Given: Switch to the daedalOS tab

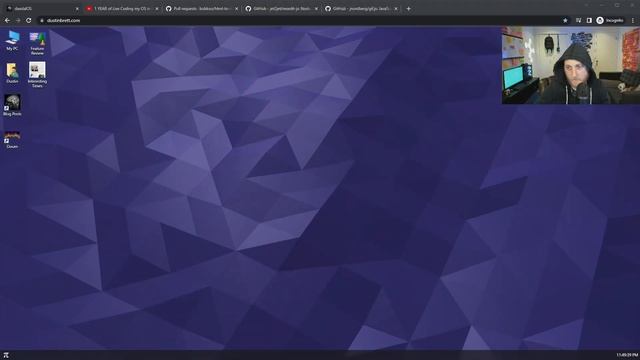Looking at the screenshot, I should pos(41,9).
